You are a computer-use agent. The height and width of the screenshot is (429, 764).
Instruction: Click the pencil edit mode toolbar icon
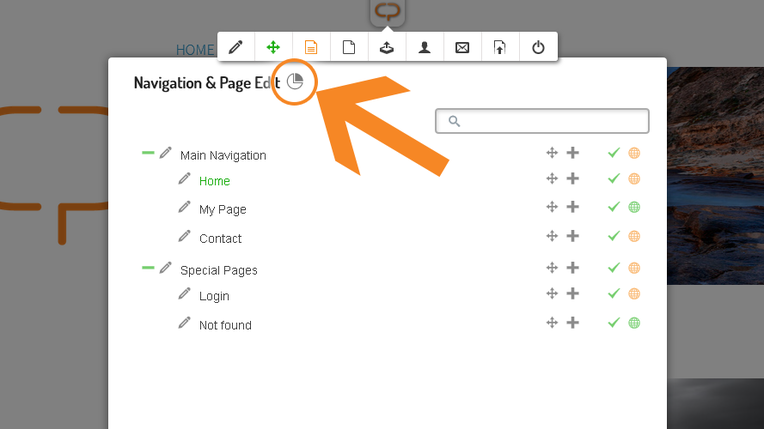(235, 47)
